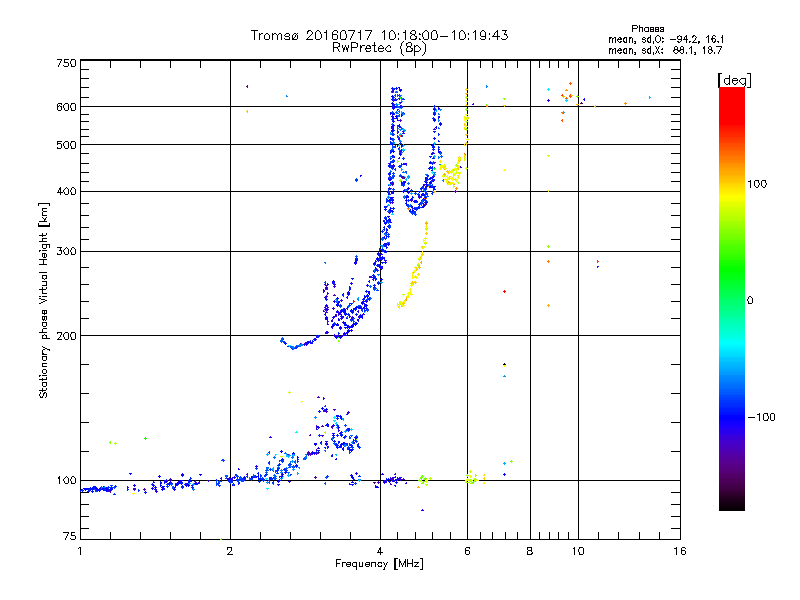Screen dimensions: 800x600
Task: Click the '600' y-axis tick label
Action: click(x=66, y=107)
